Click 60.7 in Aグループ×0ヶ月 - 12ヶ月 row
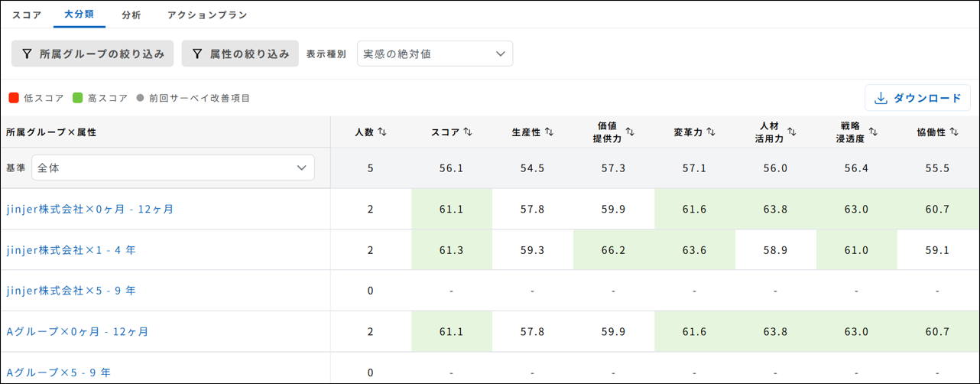The image size is (980, 384). point(937,332)
